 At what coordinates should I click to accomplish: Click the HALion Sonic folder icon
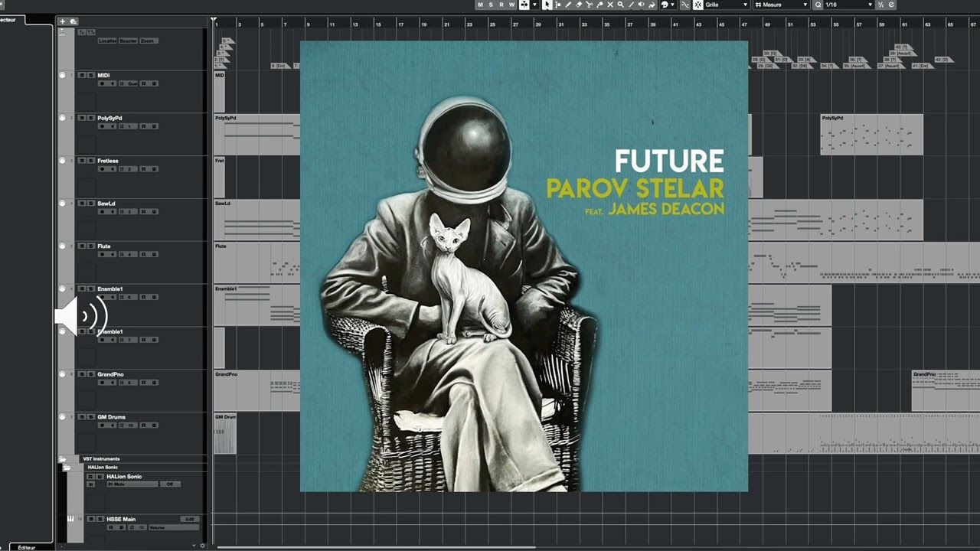click(x=67, y=468)
